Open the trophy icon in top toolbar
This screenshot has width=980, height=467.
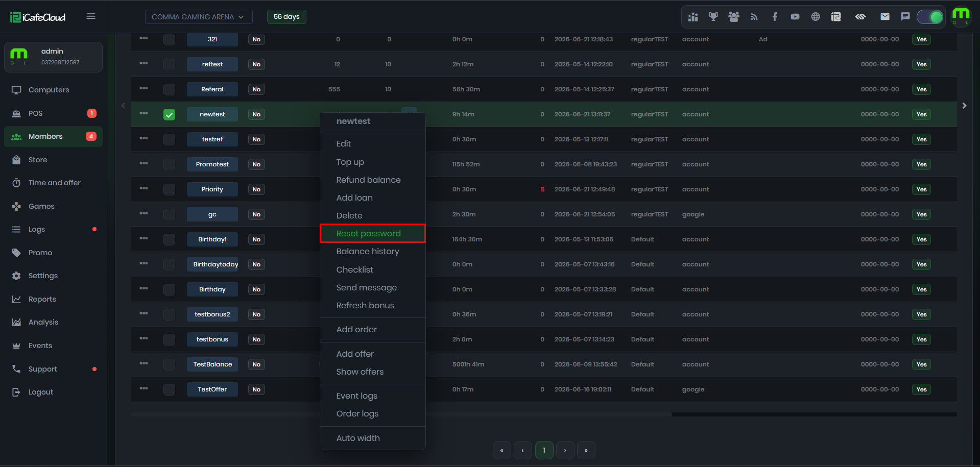713,17
